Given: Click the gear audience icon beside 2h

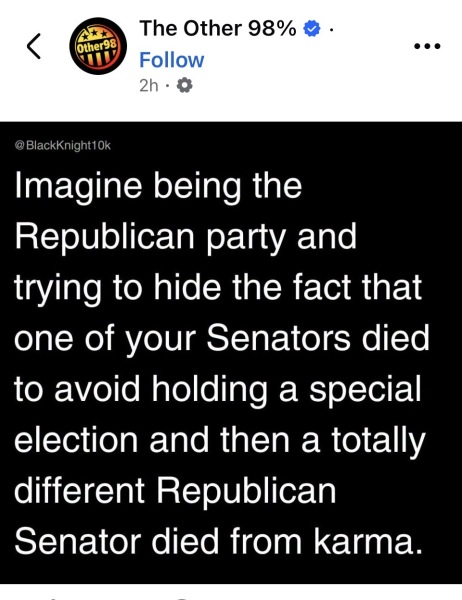Looking at the screenshot, I should 184,86.
